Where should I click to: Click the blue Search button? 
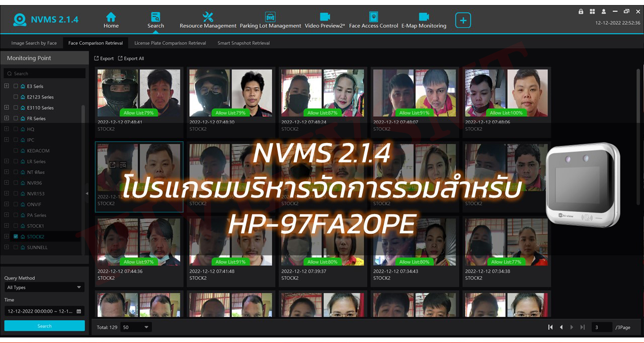point(44,326)
